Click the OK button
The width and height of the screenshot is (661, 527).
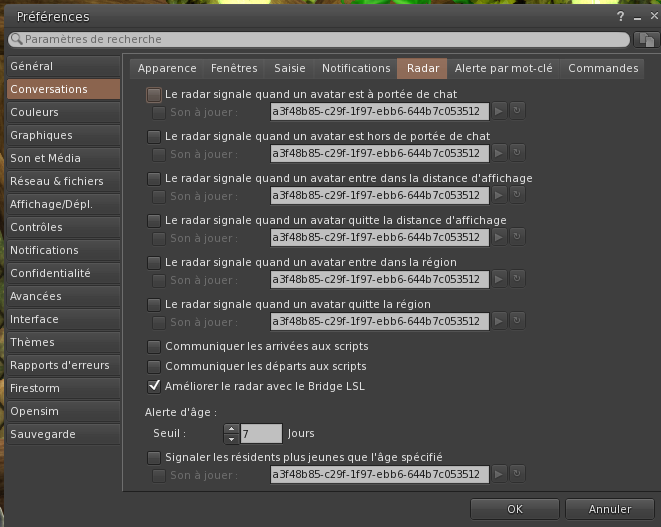[x=515, y=509]
